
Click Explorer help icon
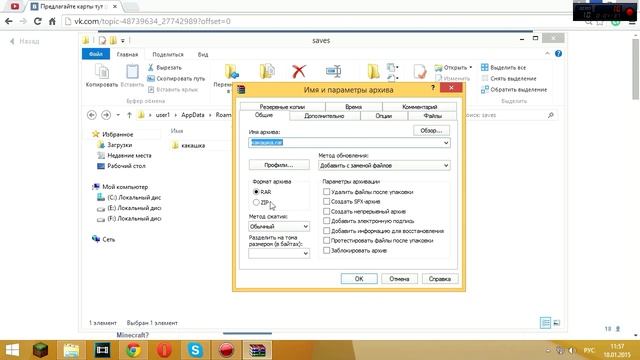[x=558, y=53]
